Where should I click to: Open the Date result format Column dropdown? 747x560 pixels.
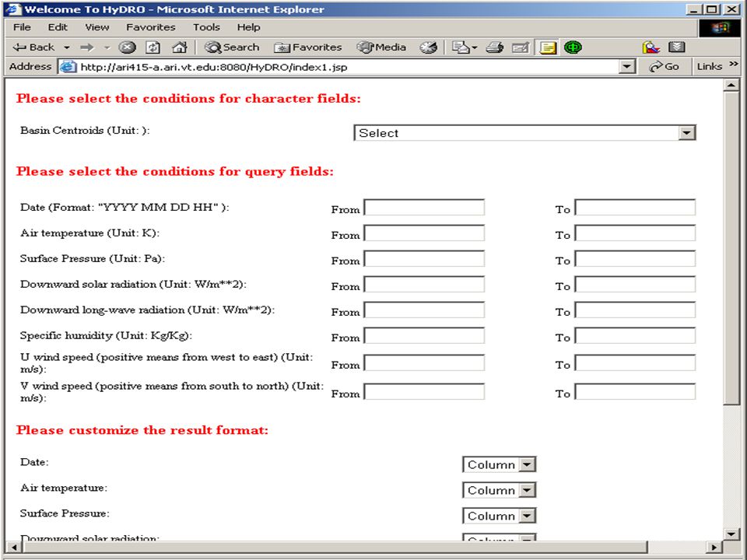point(500,464)
